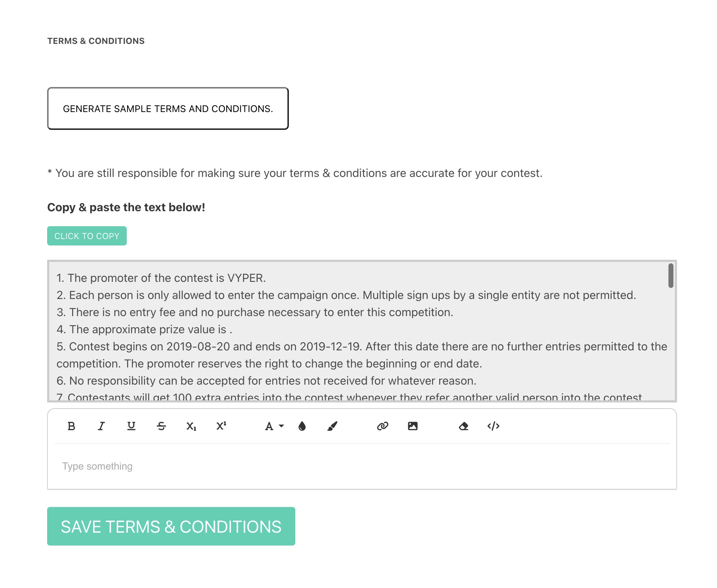
Task: Click the Terms & Conditions section heading
Action: tap(96, 41)
